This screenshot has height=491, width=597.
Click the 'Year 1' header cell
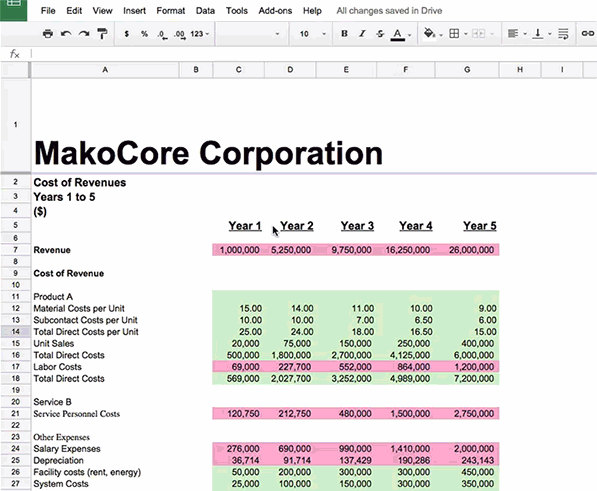click(245, 226)
